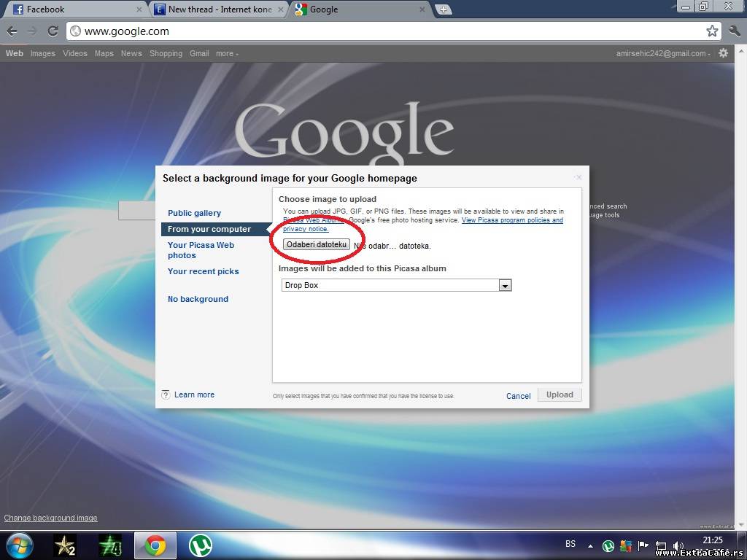
Task: Select the No background option
Action: 198,299
